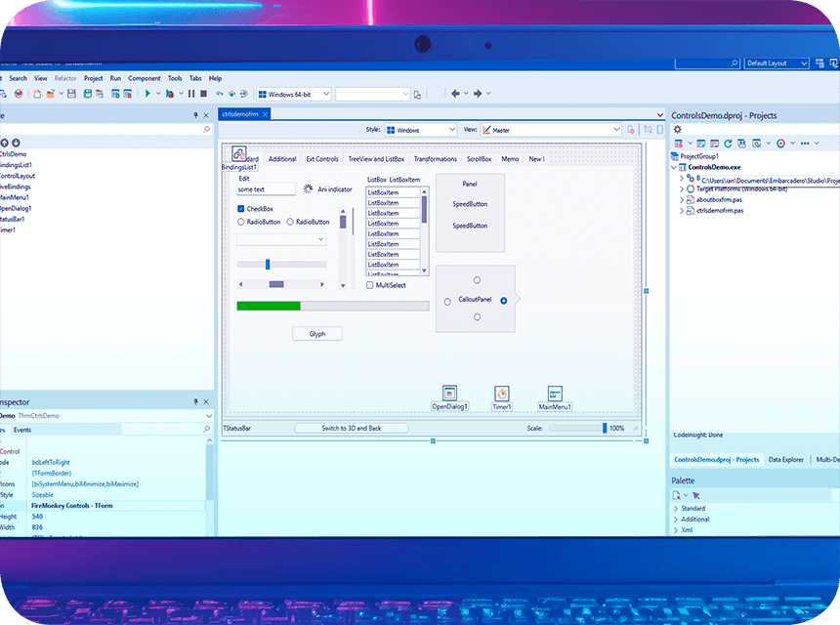Select the second RadioButton on the form
The image size is (840, 625).
click(x=290, y=222)
